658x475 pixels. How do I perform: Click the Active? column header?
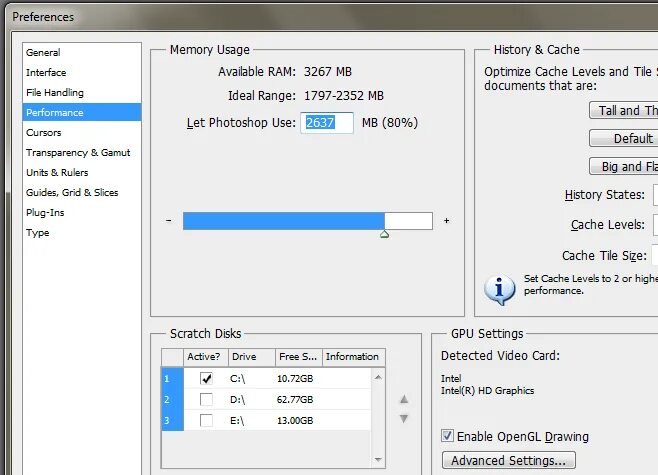(206, 357)
